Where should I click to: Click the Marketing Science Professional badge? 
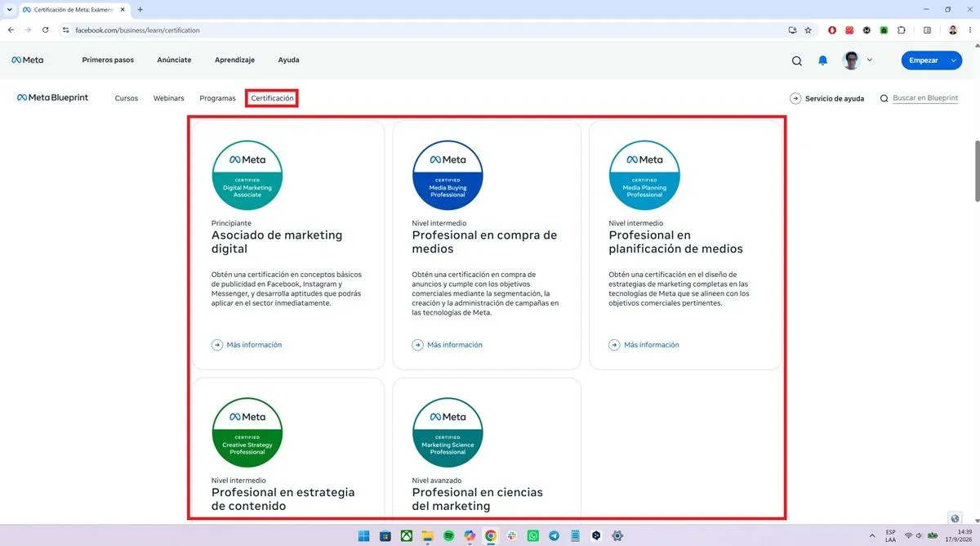coord(448,432)
